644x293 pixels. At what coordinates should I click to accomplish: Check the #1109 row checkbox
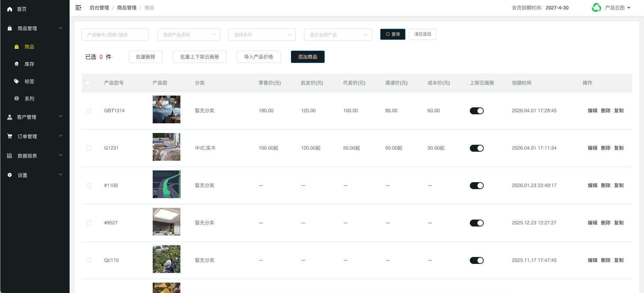point(89,186)
